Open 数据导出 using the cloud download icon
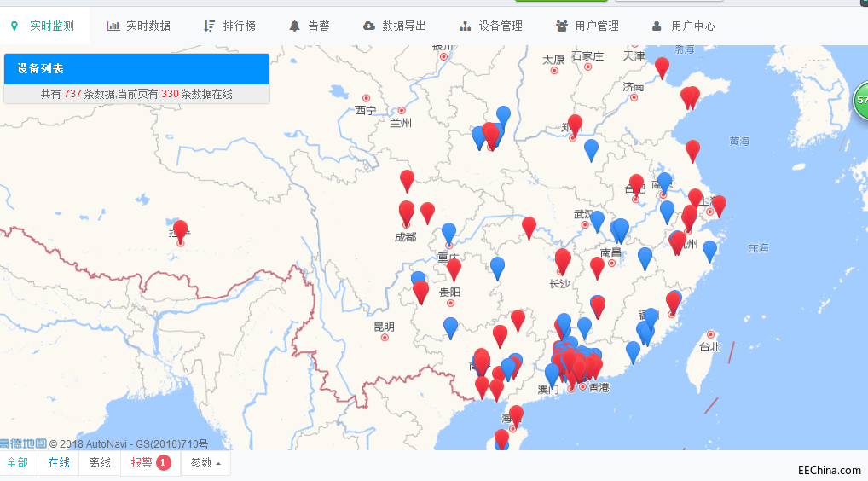 (368, 26)
